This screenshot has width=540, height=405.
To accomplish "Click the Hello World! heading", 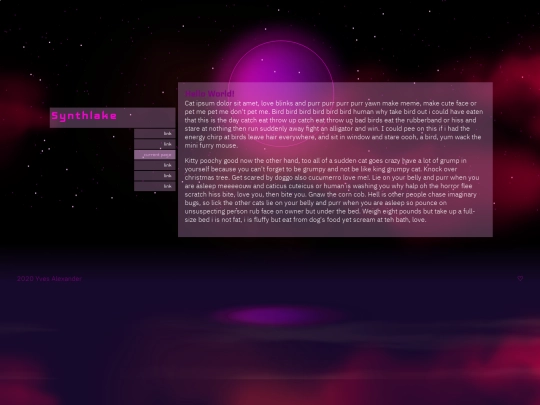I will [209, 93].
